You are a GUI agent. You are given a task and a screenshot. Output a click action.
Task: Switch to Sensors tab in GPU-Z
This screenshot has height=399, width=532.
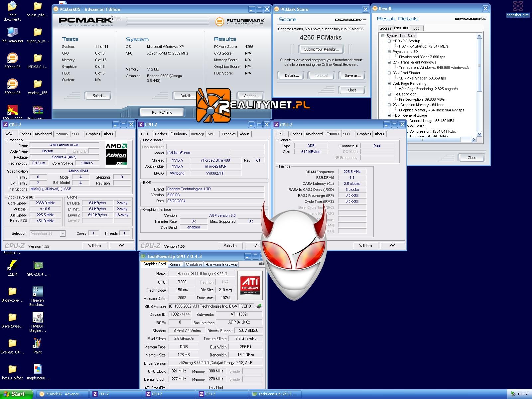(x=176, y=265)
